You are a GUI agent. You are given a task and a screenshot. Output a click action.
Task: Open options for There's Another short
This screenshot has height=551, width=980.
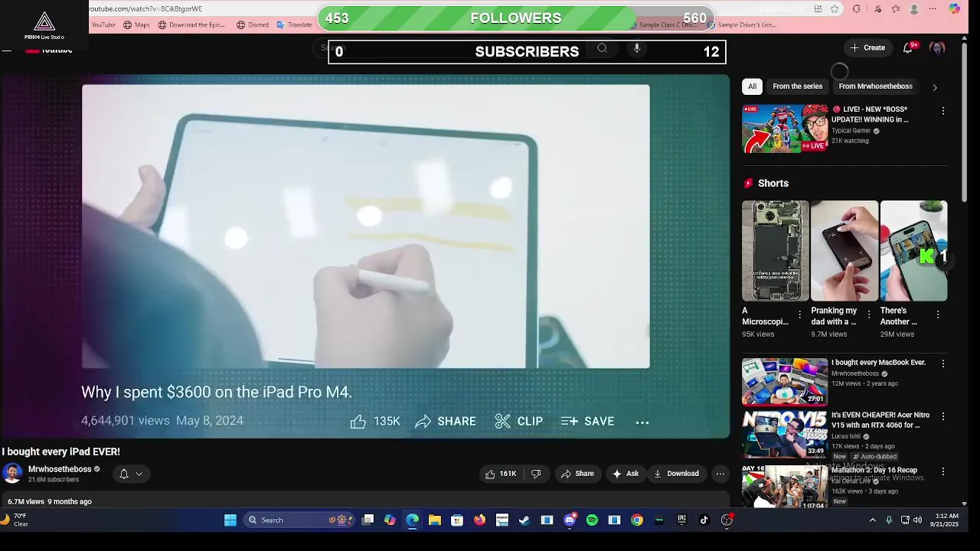coord(938,315)
